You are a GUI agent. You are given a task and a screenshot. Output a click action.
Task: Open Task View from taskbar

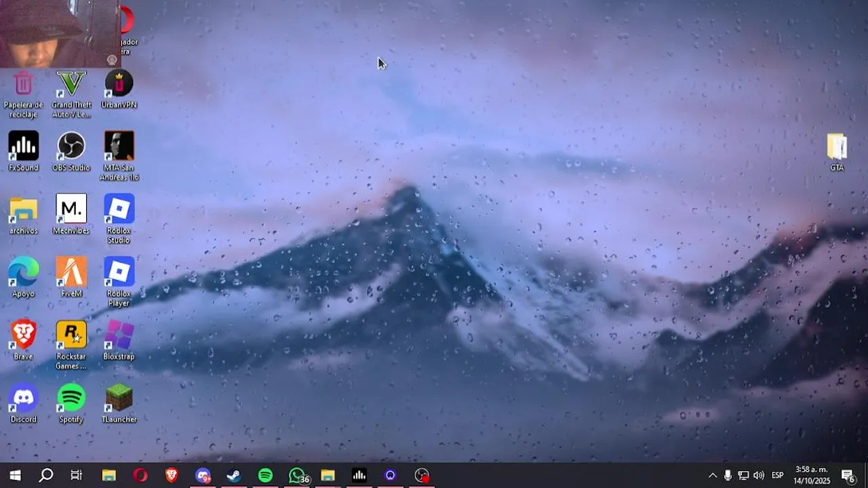[x=77, y=475]
